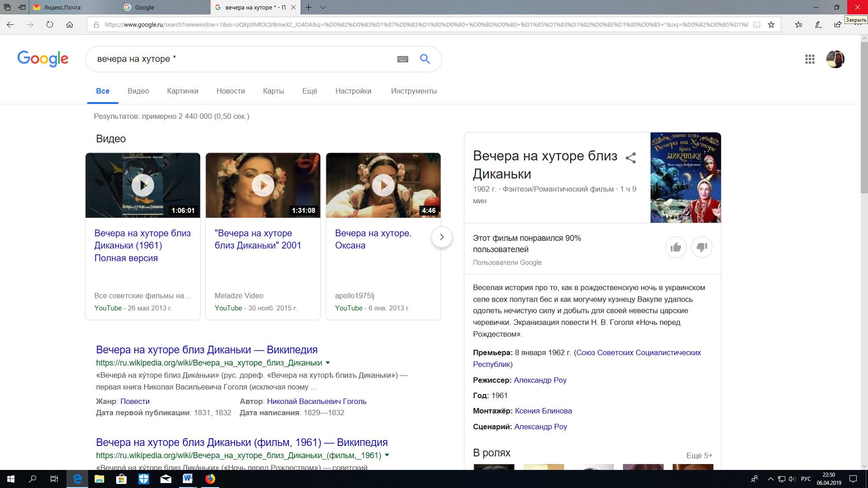Open Word from the taskbar
Screen dimensions: 868x488
click(x=188, y=479)
